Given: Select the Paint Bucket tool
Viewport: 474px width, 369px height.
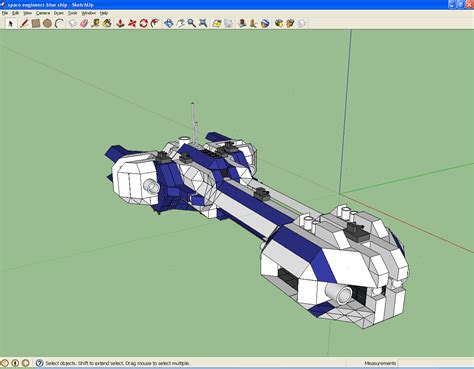Looking at the screenshot, I should [x=107, y=23].
